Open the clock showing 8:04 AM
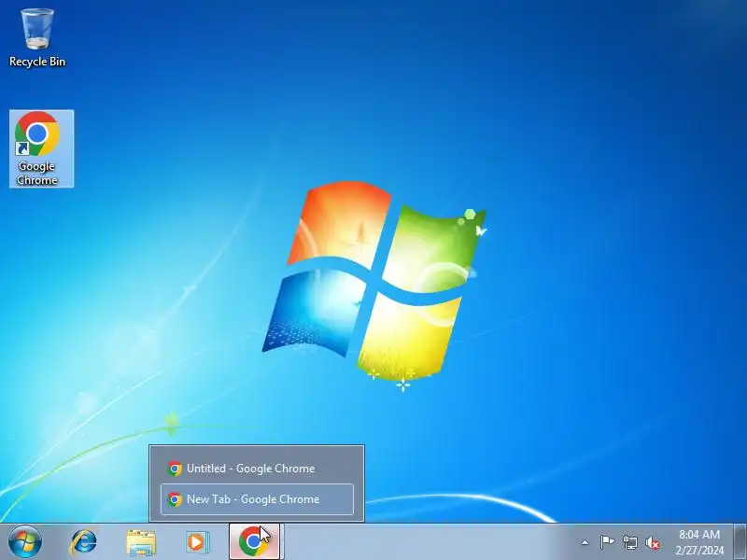This screenshot has height=560, width=747. 698,542
